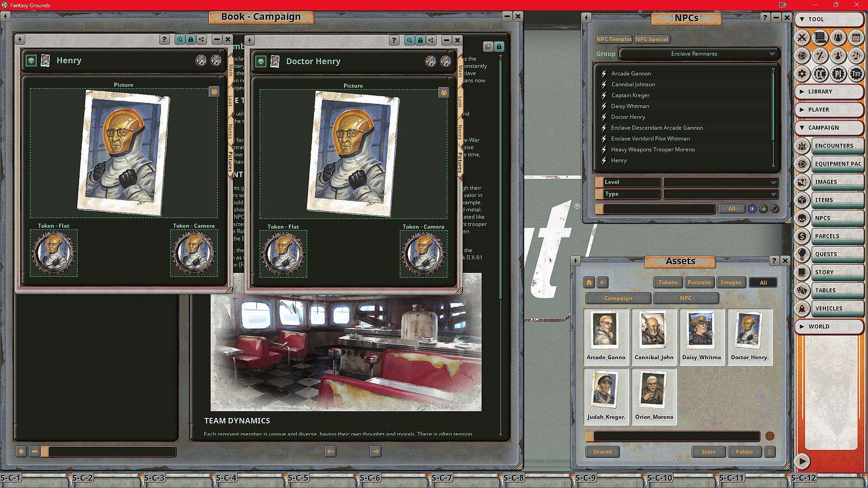Open the Modifiers plus/minus tool
This screenshot has width=868, height=488.
(820, 56)
